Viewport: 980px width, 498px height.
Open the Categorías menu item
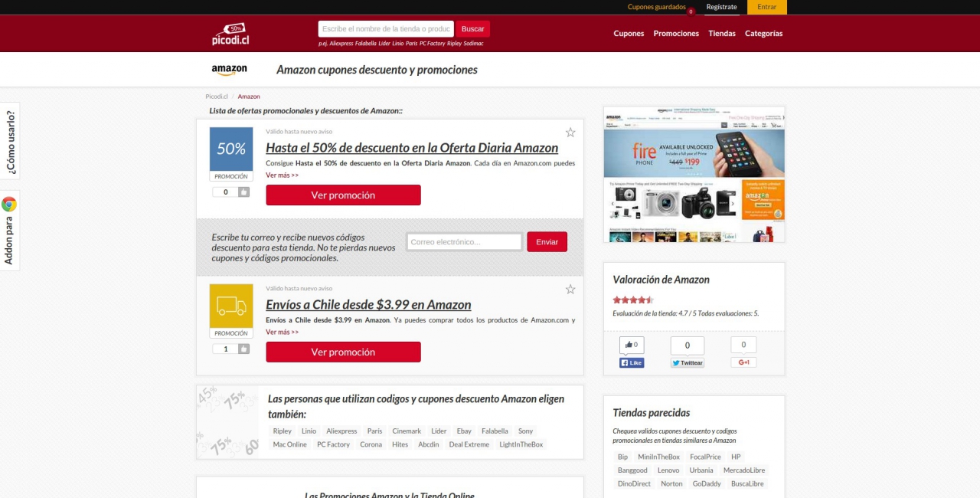click(763, 34)
